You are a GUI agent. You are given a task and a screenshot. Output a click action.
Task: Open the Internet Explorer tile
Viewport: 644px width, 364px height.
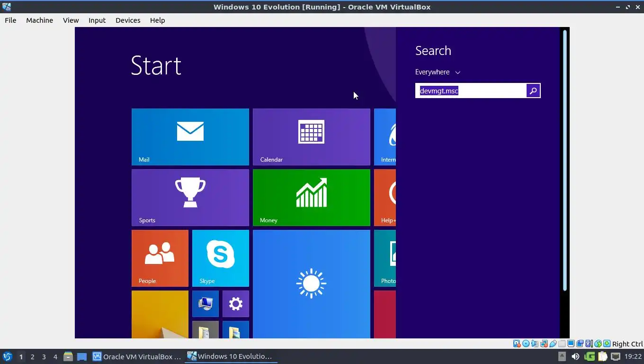click(385, 137)
